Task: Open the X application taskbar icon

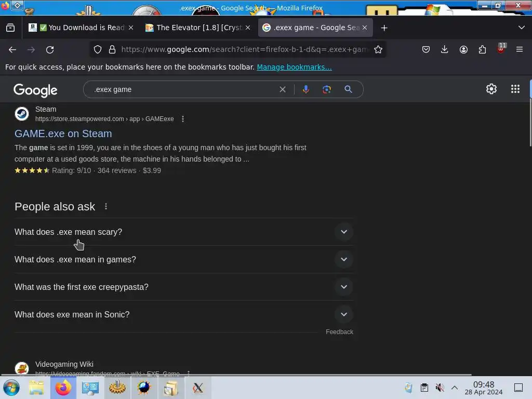Action: [198, 388]
